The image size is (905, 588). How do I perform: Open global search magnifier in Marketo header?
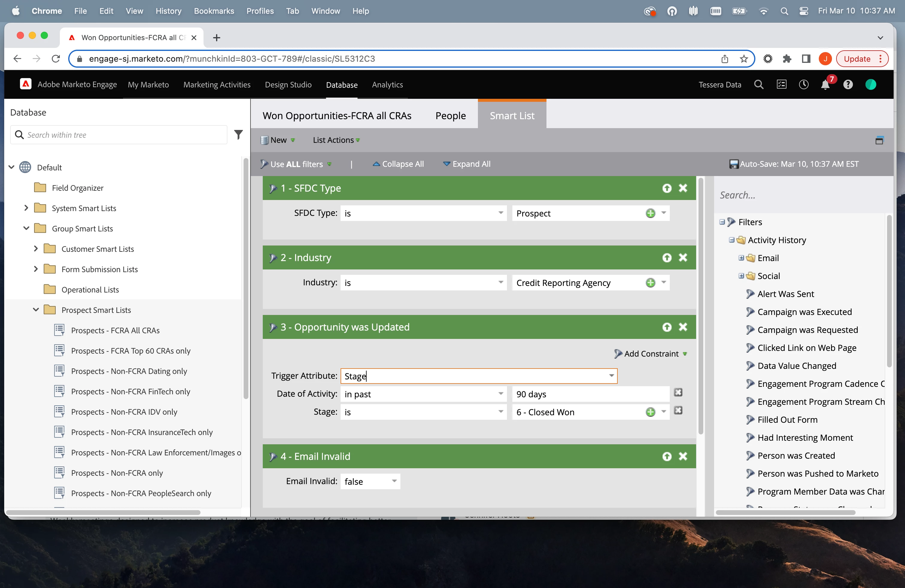click(x=758, y=85)
